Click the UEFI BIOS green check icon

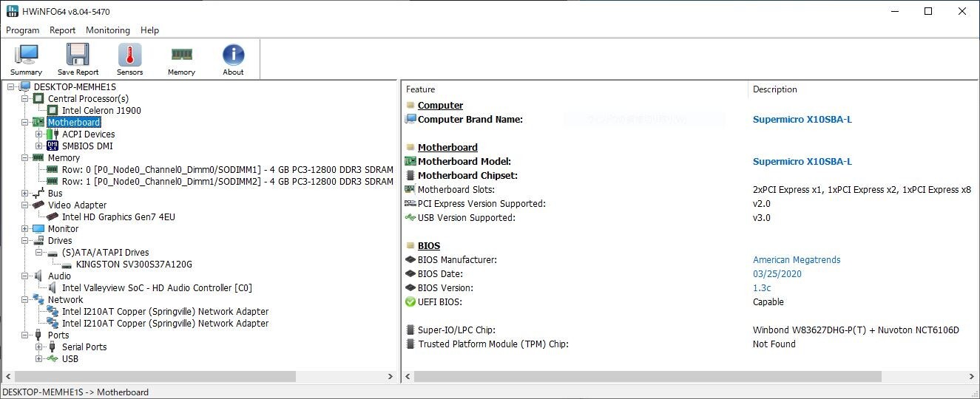pos(410,301)
